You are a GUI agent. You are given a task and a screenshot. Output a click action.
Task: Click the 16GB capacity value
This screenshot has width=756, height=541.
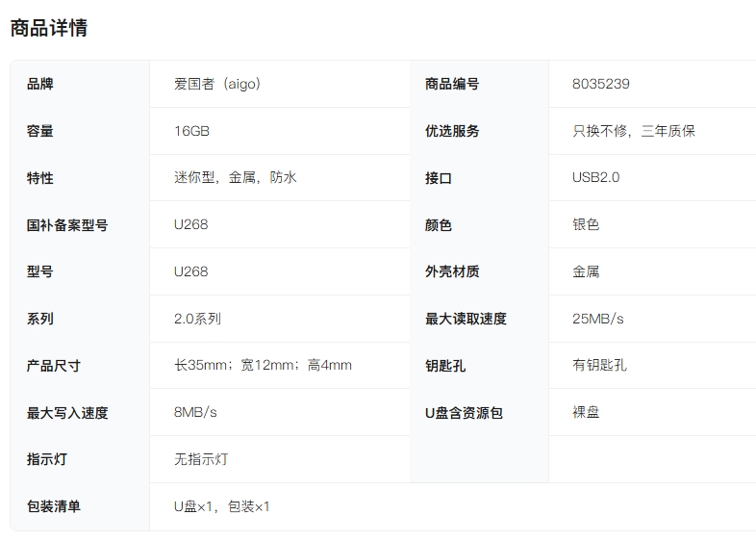pyautogui.click(x=191, y=131)
